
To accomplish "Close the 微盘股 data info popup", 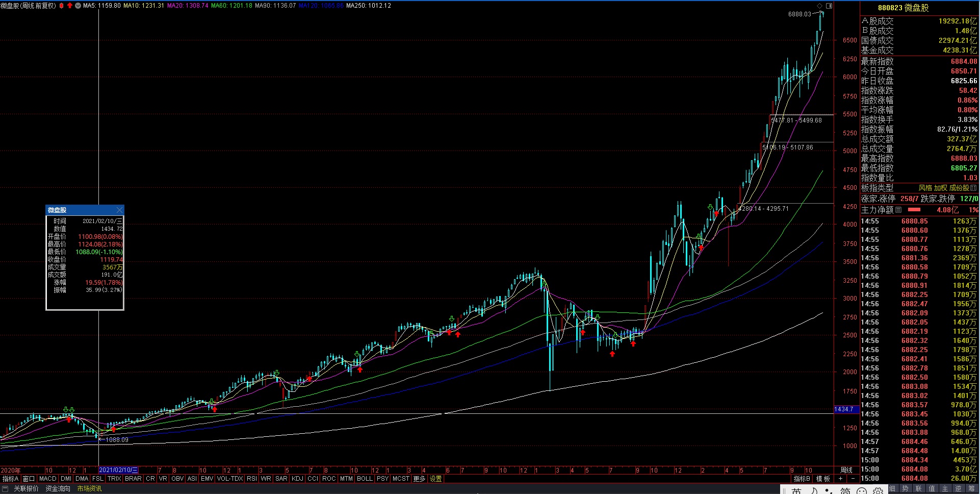I will pos(119,210).
